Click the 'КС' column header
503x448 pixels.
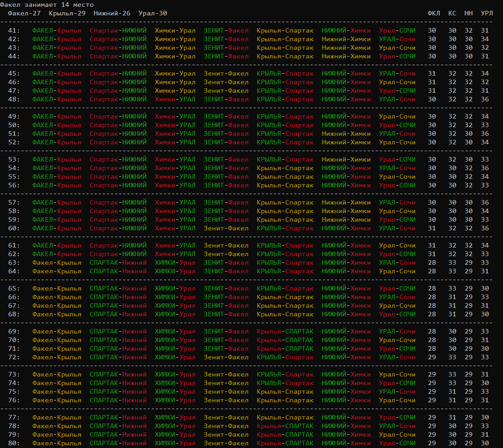452,14
